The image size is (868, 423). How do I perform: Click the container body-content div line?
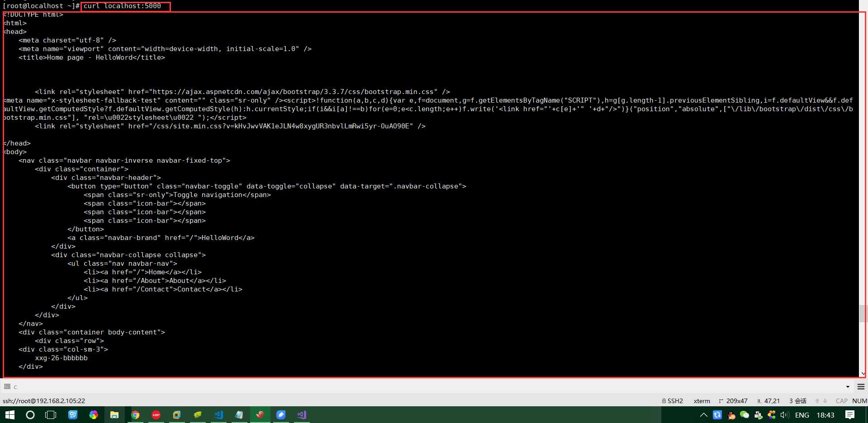click(x=92, y=332)
